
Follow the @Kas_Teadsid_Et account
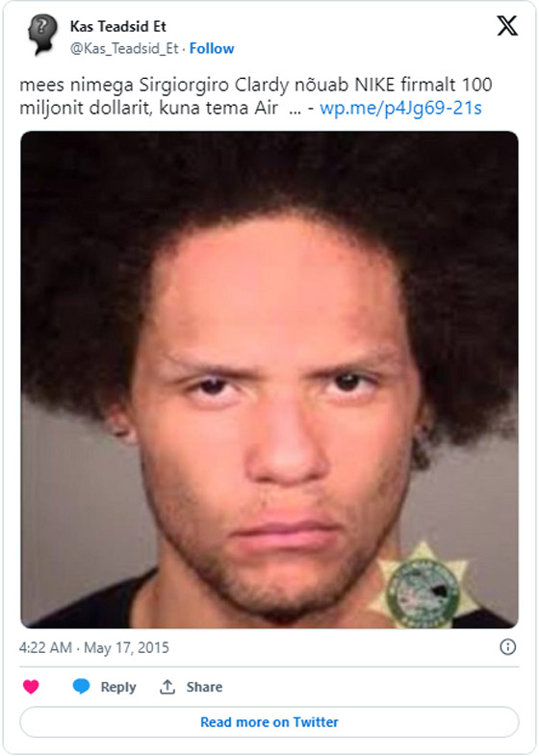pyautogui.click(x=212, y=48)
